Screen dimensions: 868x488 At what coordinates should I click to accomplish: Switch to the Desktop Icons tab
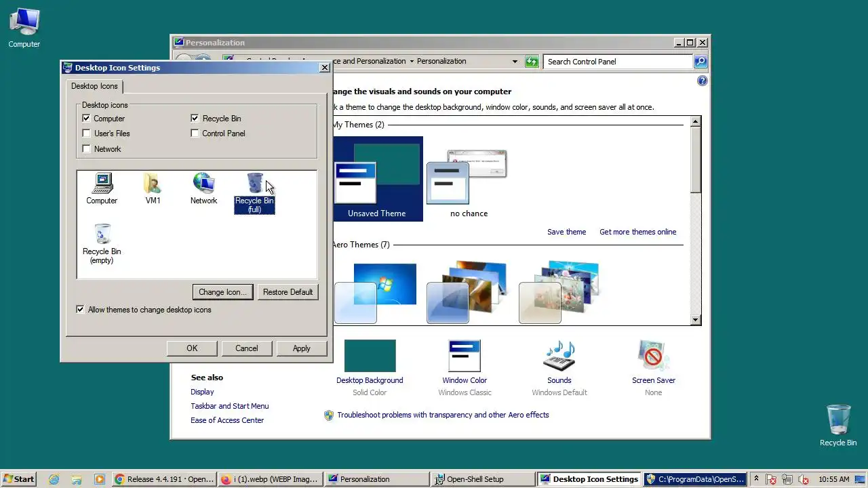click(x=94, y=86)
